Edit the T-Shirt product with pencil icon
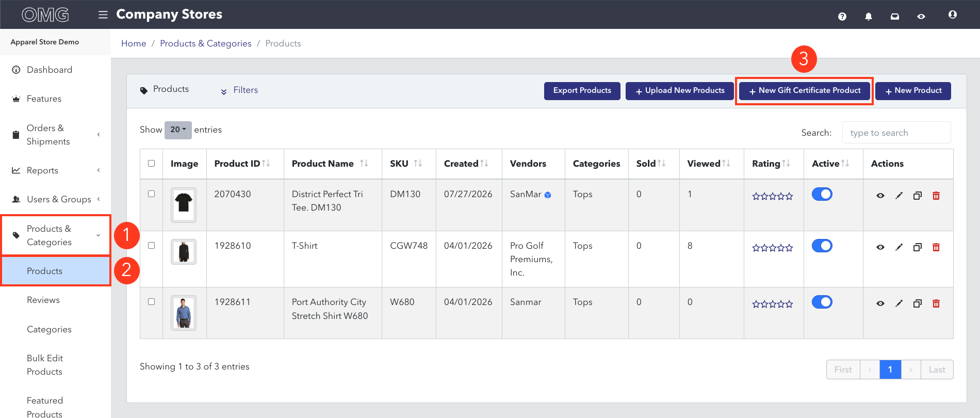 tap(899, 247)
